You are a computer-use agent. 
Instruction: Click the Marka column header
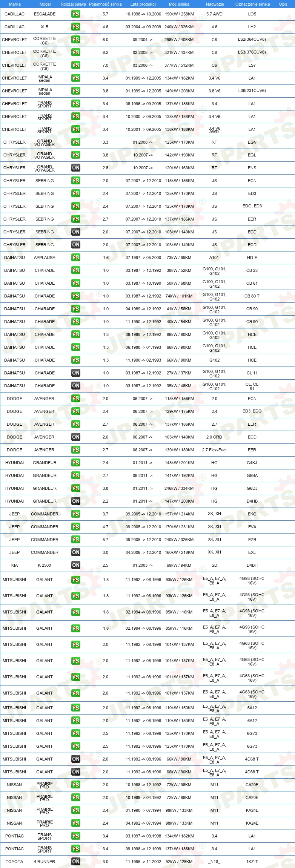pos(15,4)
